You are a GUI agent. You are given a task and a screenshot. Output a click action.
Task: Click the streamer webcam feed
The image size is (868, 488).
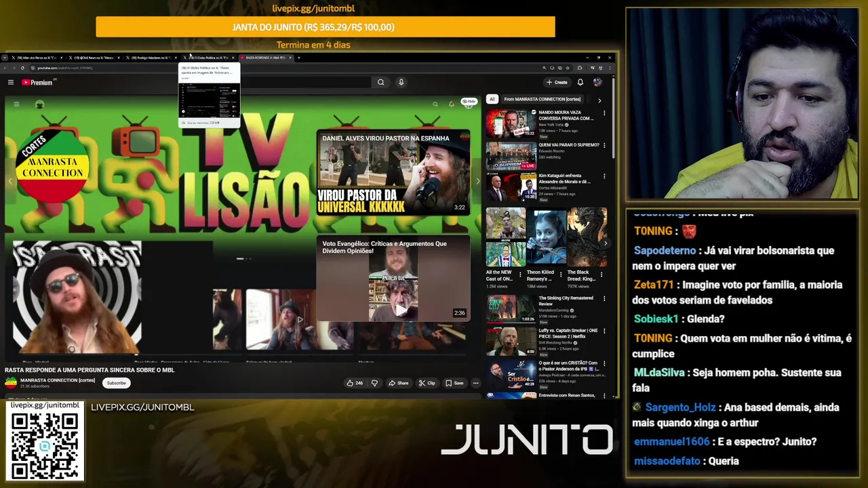[x=743, y=104]
